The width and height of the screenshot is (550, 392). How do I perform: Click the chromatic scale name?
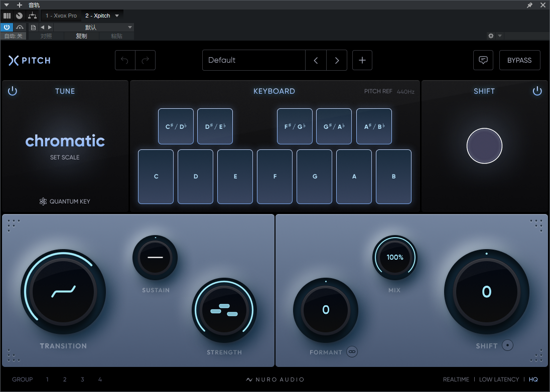point(65,141)
